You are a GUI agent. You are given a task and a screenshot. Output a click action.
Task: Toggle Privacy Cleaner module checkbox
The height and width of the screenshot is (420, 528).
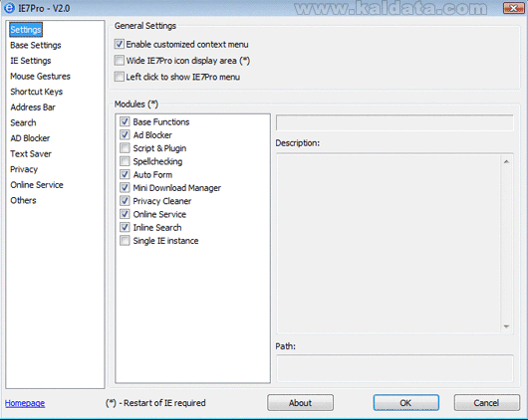[125, 201]
